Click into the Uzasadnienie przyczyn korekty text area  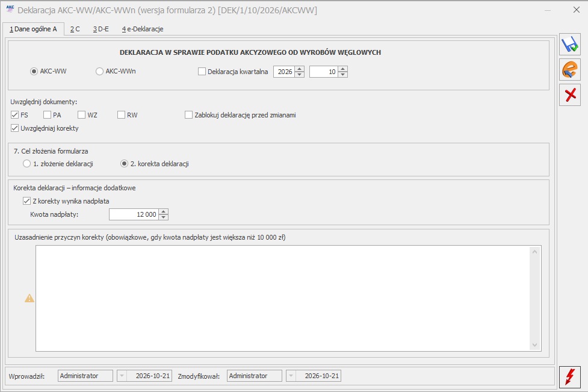point(283,298)
